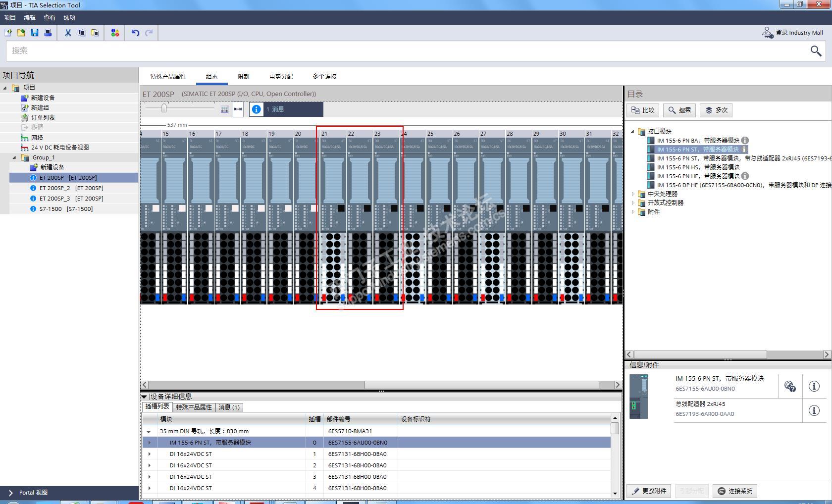Click the print icon in toolbar
Screen dimensions: 832x504
point(48,33)
